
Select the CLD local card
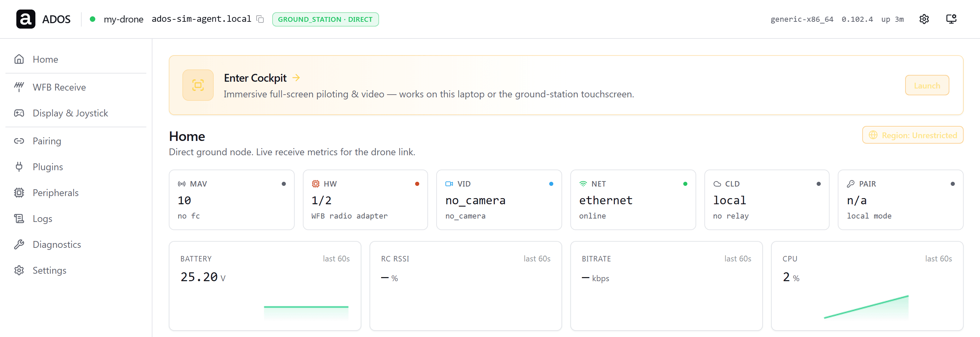[767, 200]
